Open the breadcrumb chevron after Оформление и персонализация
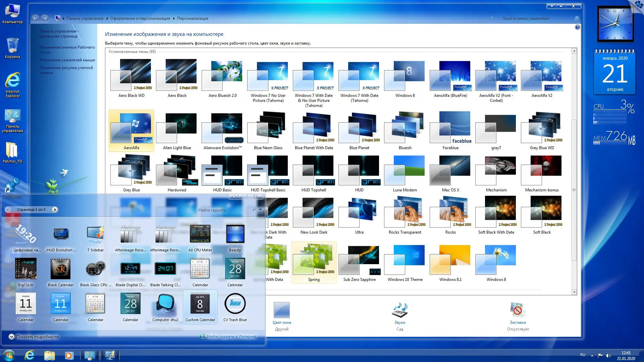644x362 pixels. click(173, 18)
